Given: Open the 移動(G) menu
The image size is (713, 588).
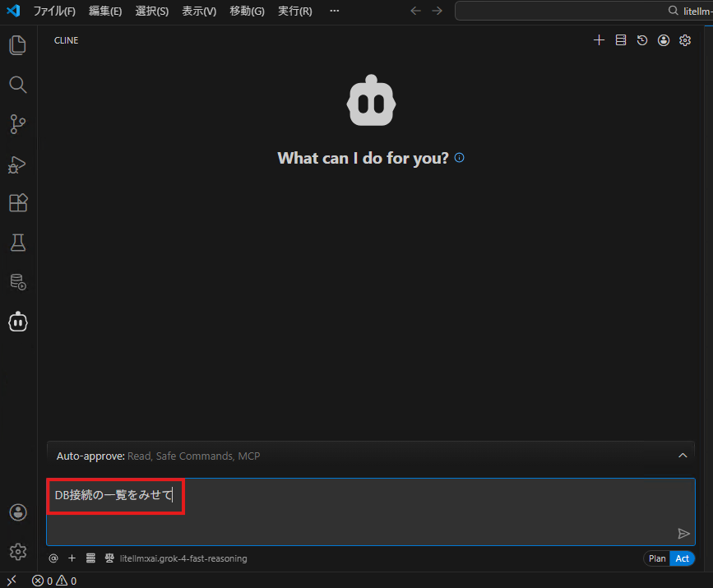Looking at the screenshot, I should [x=247, y=11].
